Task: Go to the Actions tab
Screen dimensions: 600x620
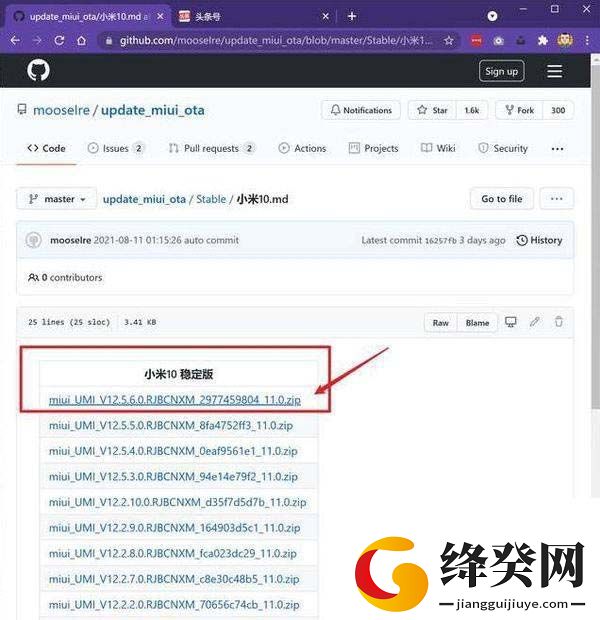Action: pyautogui.click(x=302, y=149)
